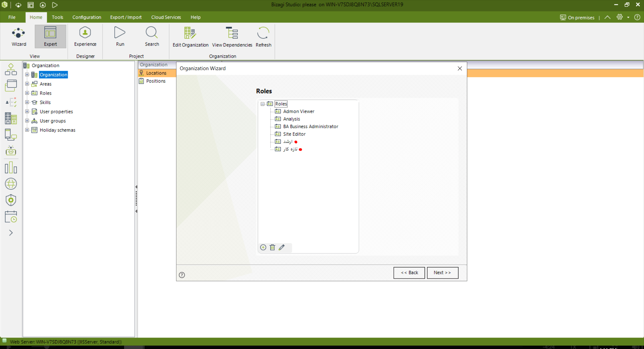Open Entities module icon in sidebar
This screenshot has width=644, height=349.
[11, 86]
